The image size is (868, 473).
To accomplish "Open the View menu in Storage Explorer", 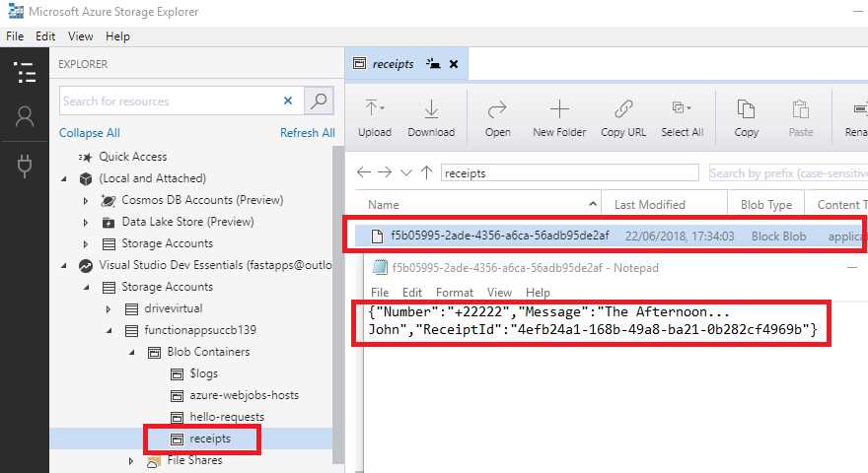I will [x=80, y=36].
